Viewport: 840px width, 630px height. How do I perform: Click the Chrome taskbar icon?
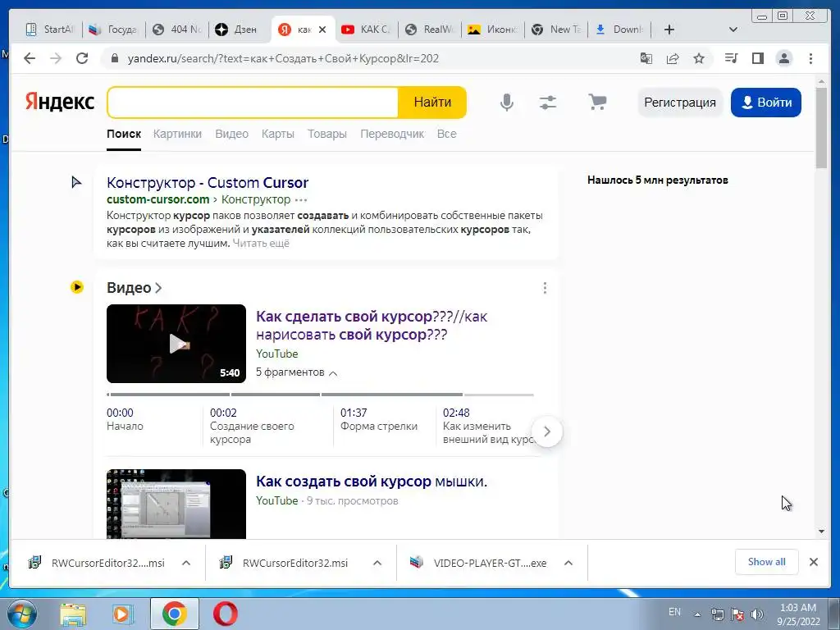tap(174, 614)
